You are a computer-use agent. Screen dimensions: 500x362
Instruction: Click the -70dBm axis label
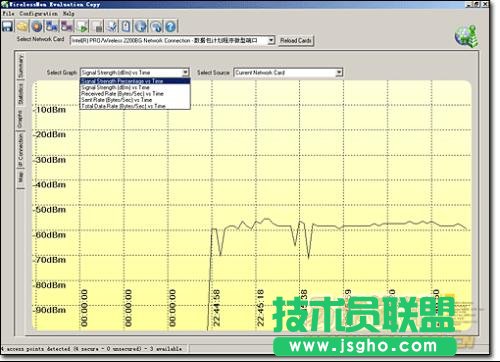pos(50,260)
